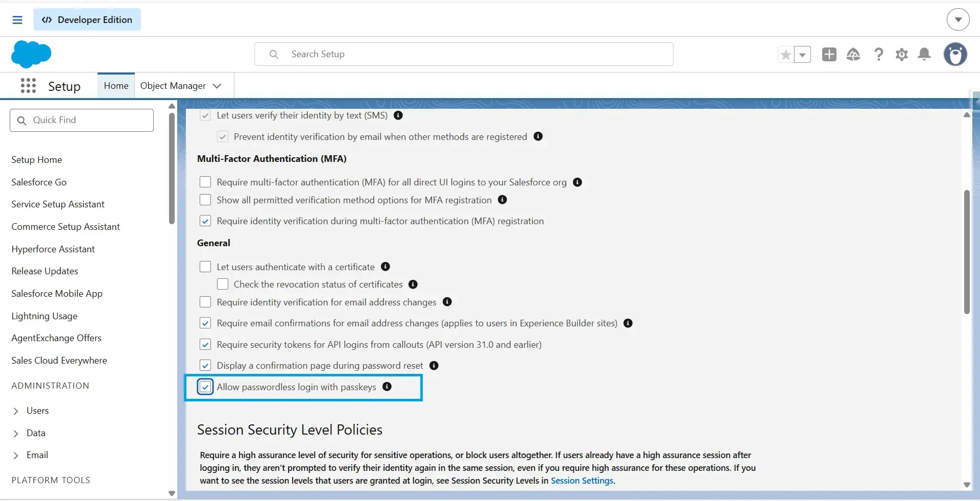980x501 pixels.
Task: Toggle display confirmation page during password reset
Action: 205,366
